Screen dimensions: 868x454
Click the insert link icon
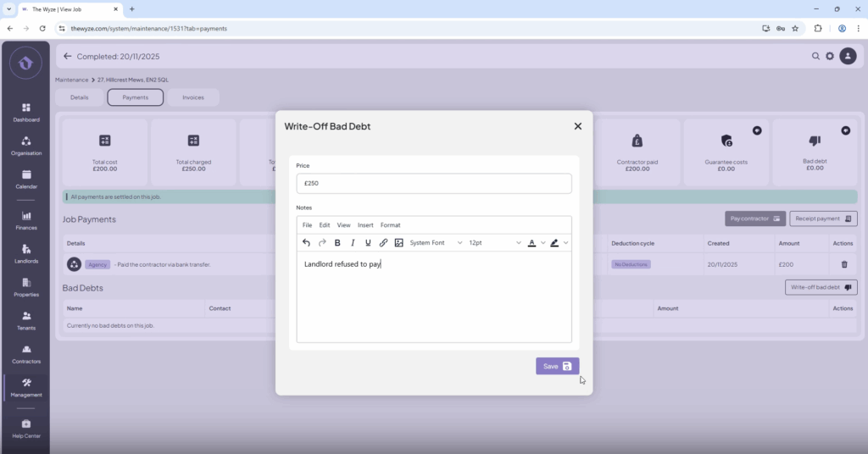[383, 242]
